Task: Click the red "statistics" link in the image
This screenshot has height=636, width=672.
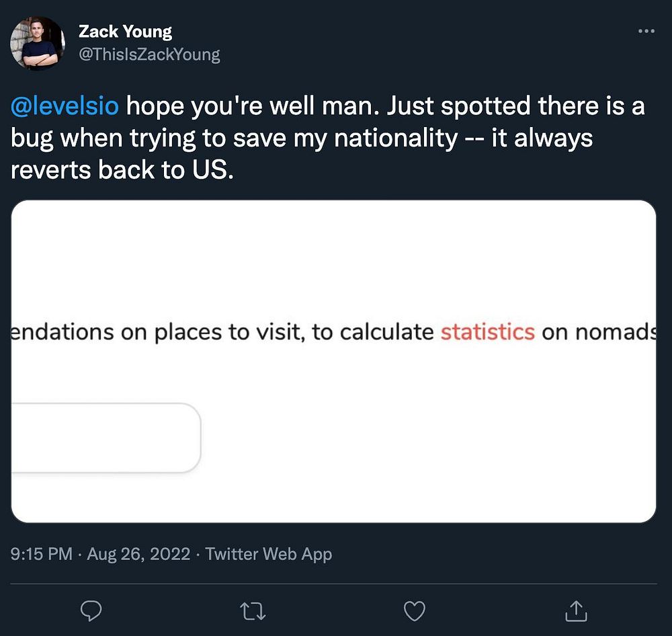Action: pyautogui.click(x=487, y=331)
